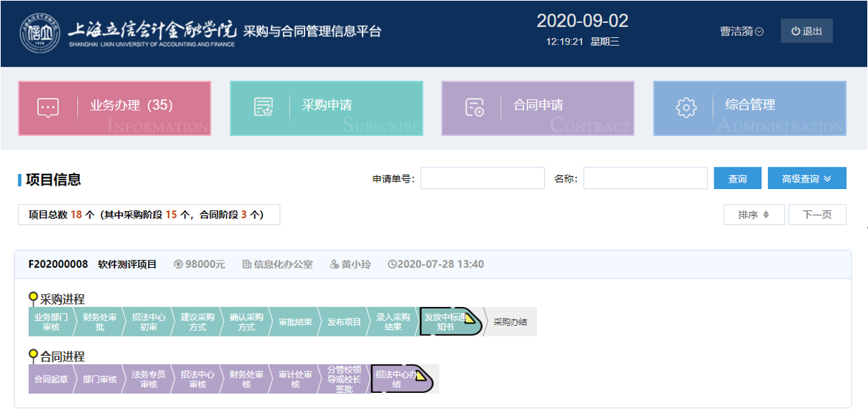Select the 发放中标通知书 current step
The width and height of the screenshot is (868, 413).
[445, 321]
